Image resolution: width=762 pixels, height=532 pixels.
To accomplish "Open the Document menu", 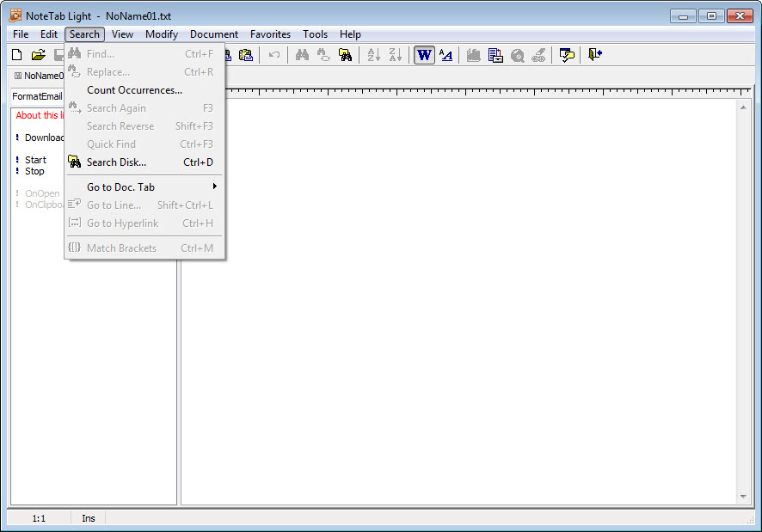I will point(214,34).
